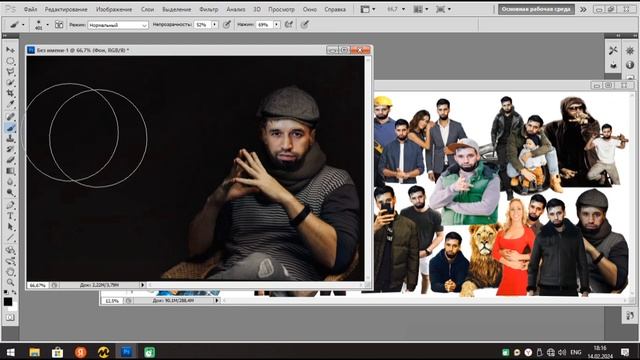Open status bar info arrow in front document
Viewport: 640px width, 360px height.
142,285
